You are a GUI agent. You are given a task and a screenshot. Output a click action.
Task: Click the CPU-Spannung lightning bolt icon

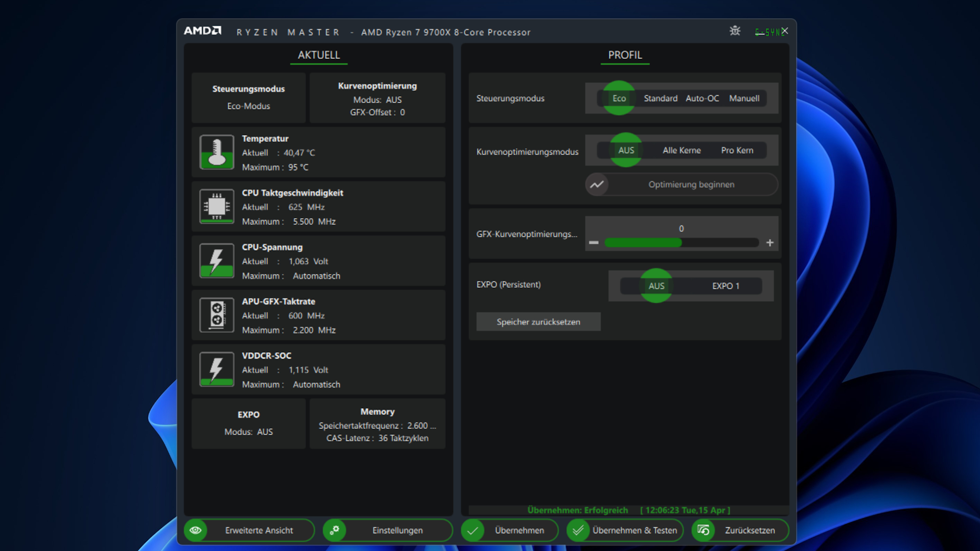click(217, 261)
